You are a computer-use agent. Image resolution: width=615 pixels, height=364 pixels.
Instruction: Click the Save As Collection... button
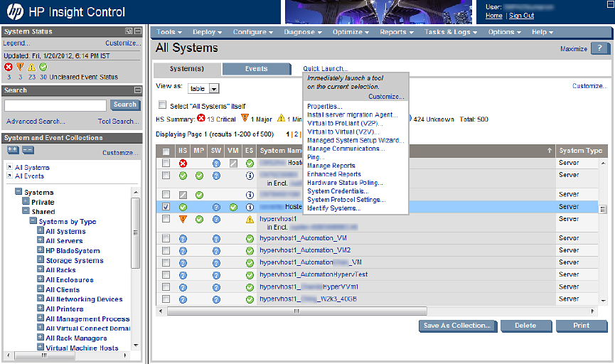coord(457,326)
